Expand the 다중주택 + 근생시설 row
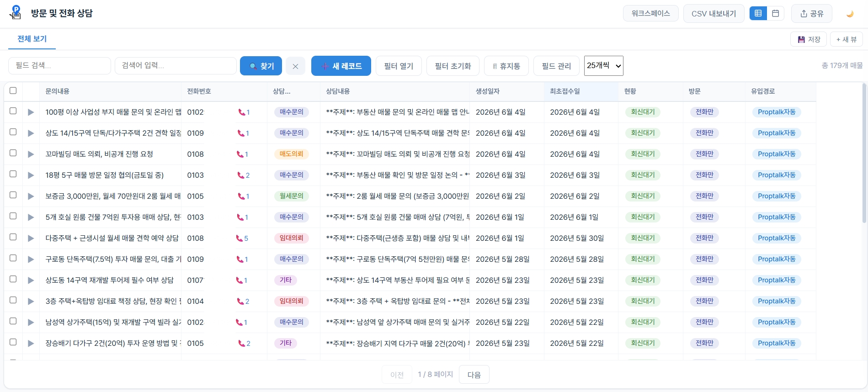 point(31,238)
